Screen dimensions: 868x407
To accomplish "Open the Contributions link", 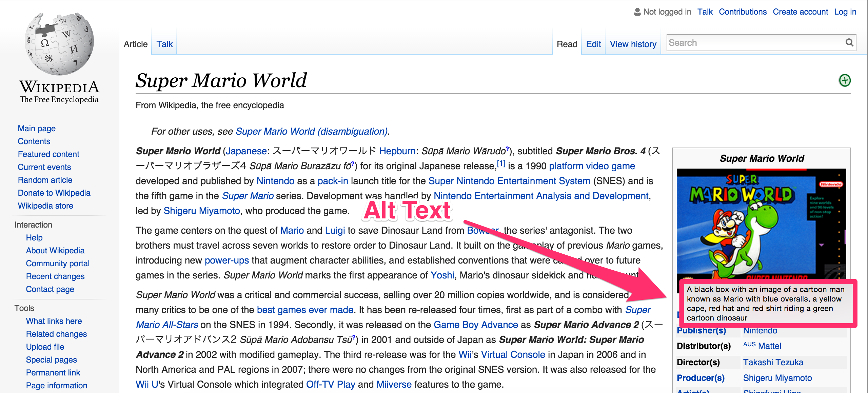I will (743, 12).
